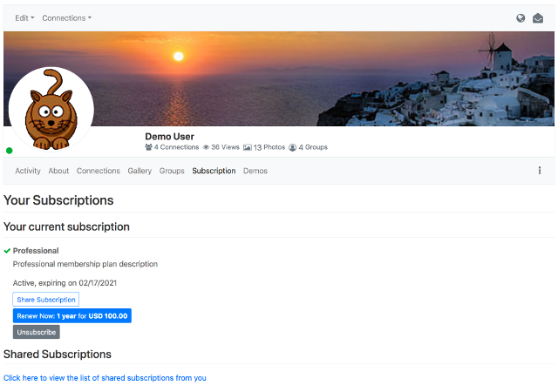Open the shared subscriptions list link

[105, 378]
